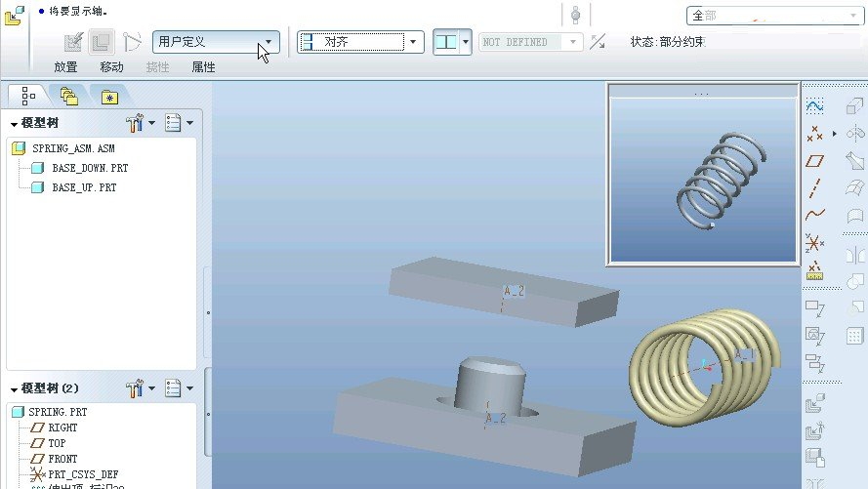Click the spring preview sub-window
Viewport: 868px width, 489px height.
703,176
